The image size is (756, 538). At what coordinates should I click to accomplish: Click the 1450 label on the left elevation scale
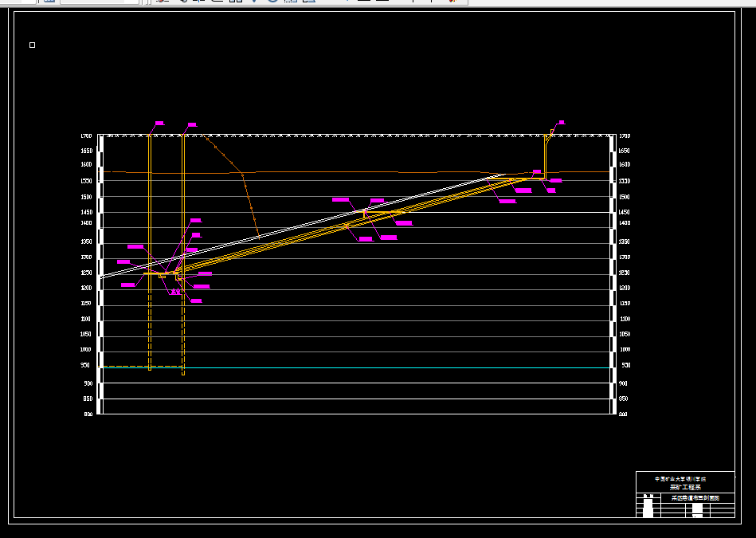(x=86, y=212)
